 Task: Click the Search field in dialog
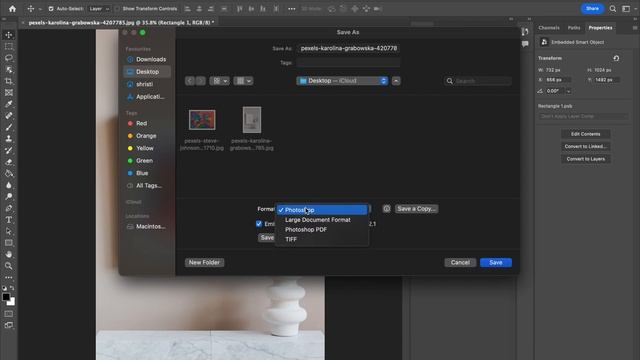tap(478, 81)
